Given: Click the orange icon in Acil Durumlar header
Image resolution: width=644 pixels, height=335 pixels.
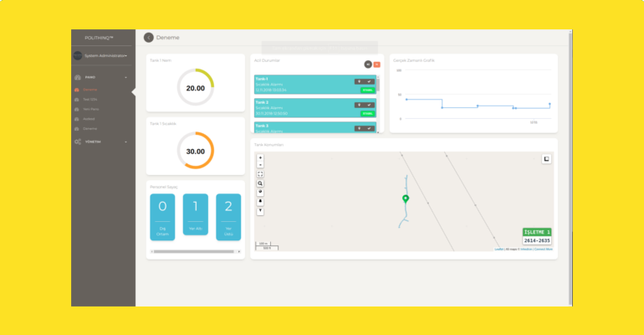Looking at the screenshot, I should tap(376, 64).
